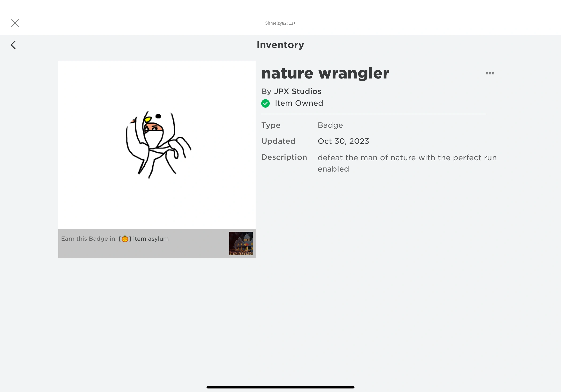Click the badge description text

[x=407, y=163]
